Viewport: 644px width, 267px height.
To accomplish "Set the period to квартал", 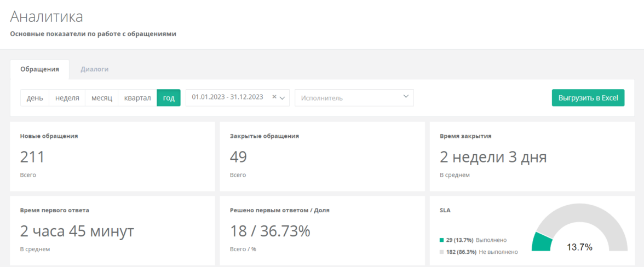I will [x=137, y=98].
